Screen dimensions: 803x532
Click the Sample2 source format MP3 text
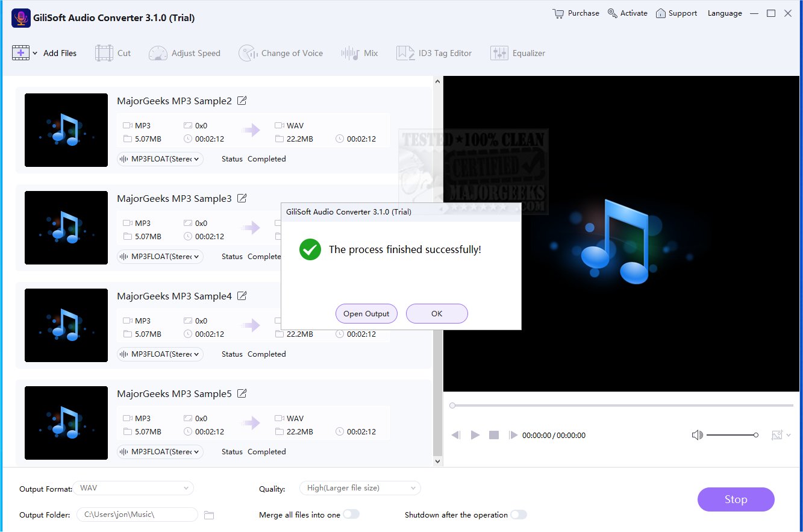tap(143, 126)
